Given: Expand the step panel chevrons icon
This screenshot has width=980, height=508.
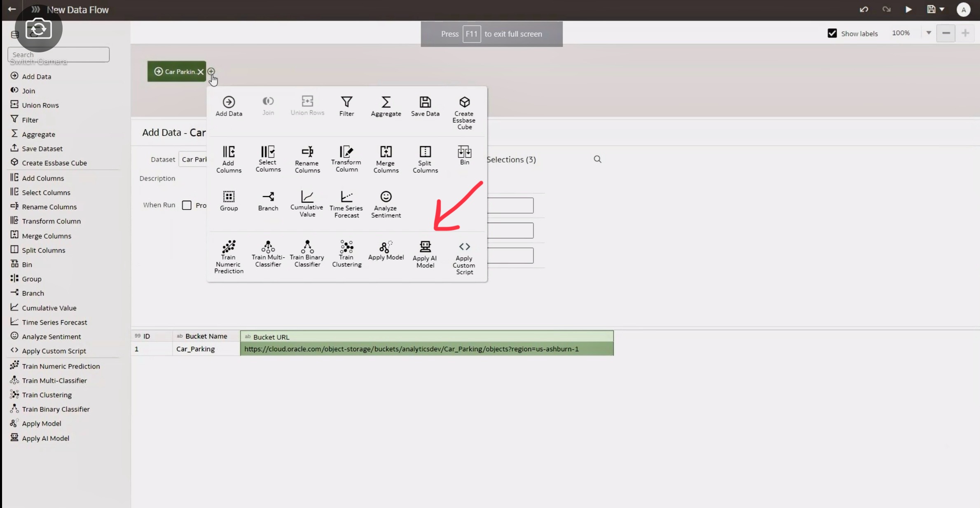Looking at the screenshot, I should click(35, 9).
